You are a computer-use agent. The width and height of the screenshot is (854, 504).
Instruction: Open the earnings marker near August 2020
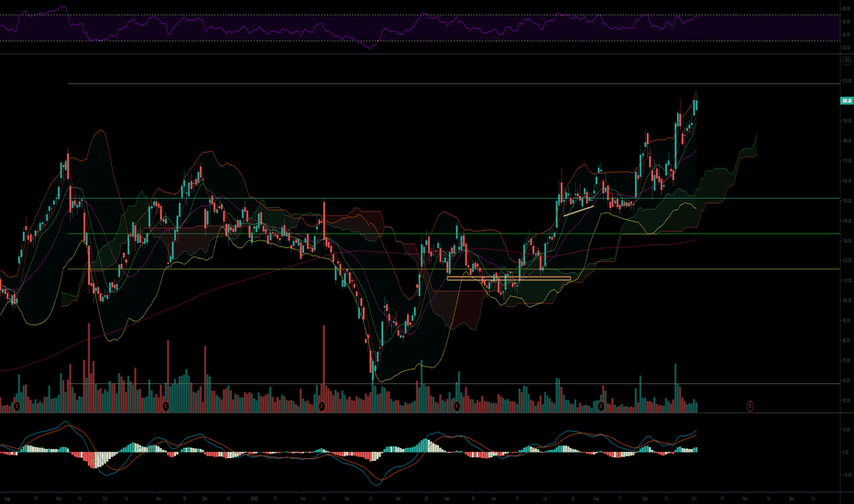(x=601, y=406)
